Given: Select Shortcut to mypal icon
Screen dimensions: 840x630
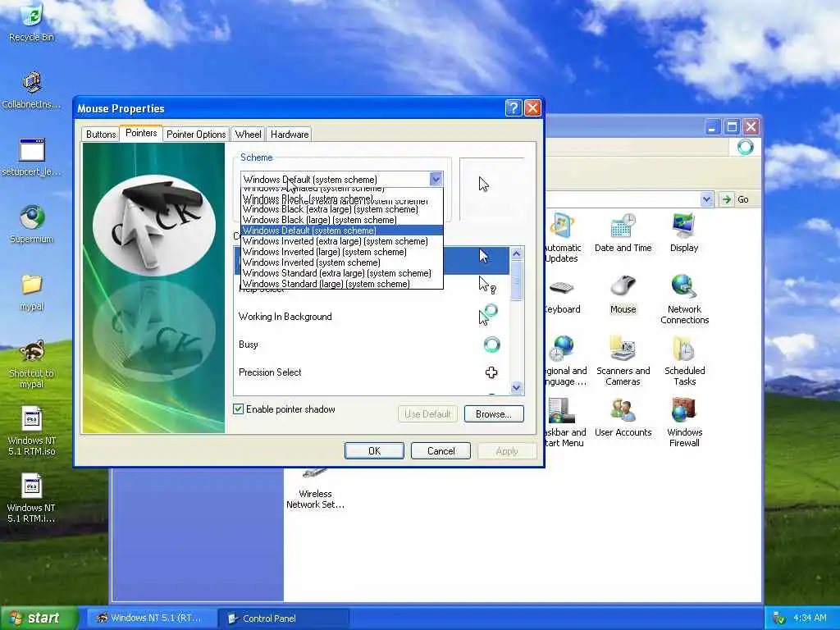Looking at the screenshot, I should (x=32, y=363).
